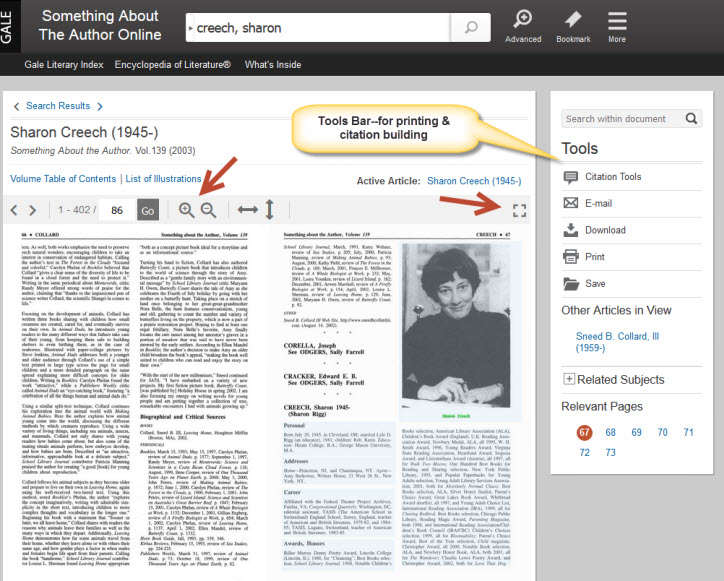The image size is (724, 581).
Task: Click the Bookmark pin icon
Action: point(573,19)
